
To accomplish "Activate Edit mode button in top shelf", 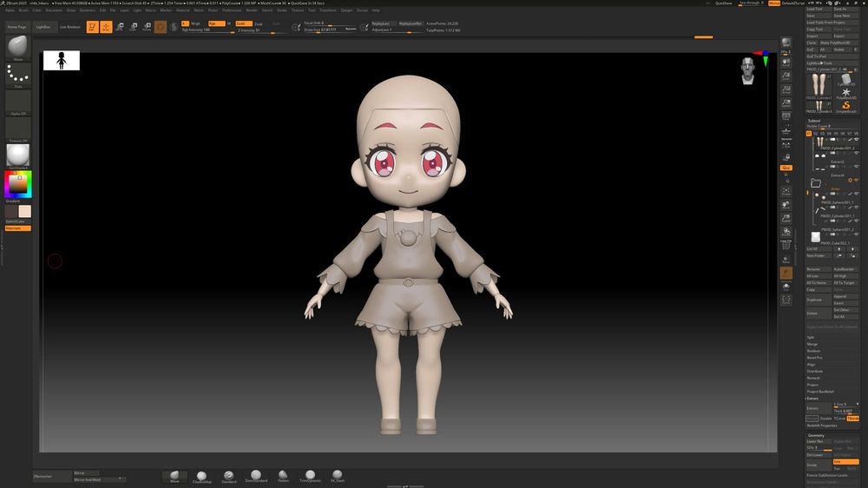I will coord(92,27).
